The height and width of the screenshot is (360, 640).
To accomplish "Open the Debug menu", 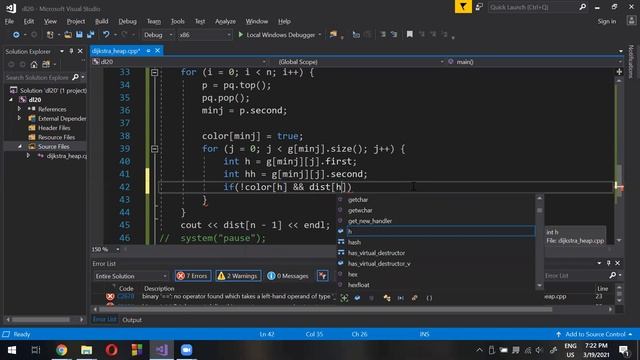I will point(127,21).
